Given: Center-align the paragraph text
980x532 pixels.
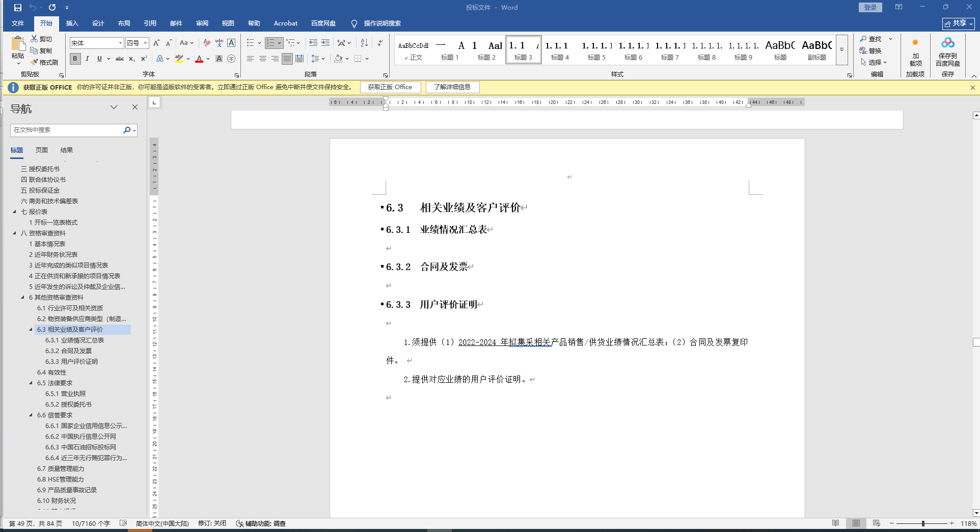Looking at the screenshot, I should click(x=262, y=59).
